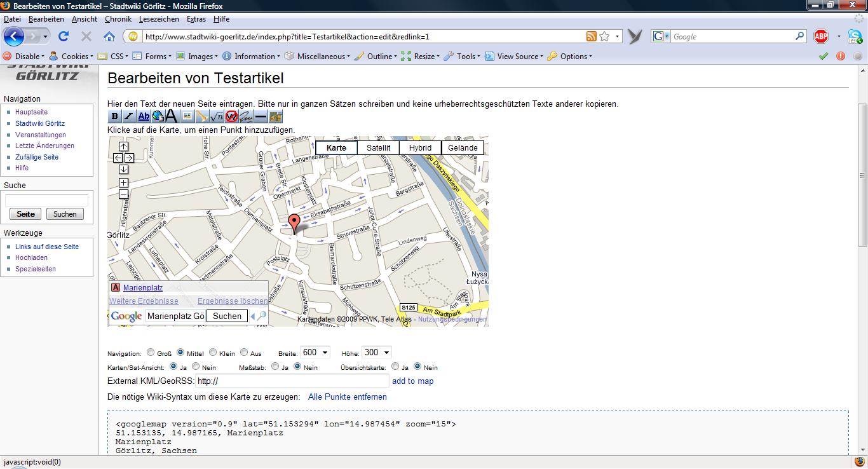868x469 pixels.
Task: Open the Datei menu
Action: pyautogui.click(x=12, y=19)
